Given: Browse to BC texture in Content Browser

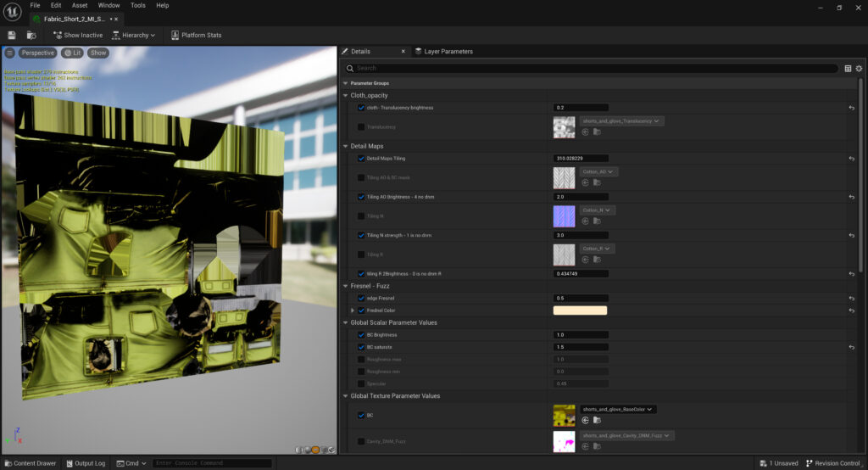Looking at the screenshot, I should [597, 420].
